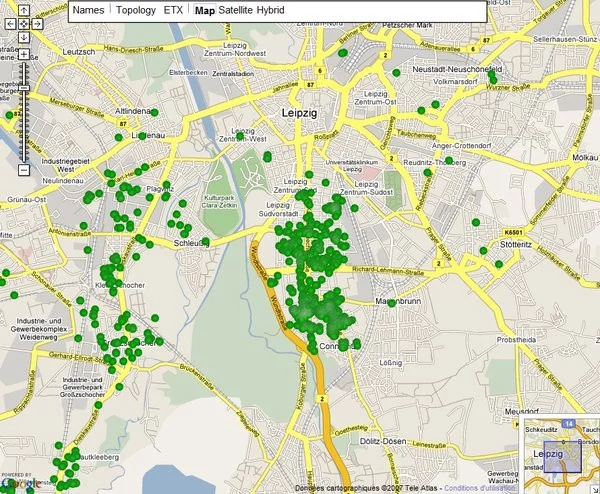Click the Lößnig district label
The height and width of the screenshot is (494, 600).
click(x=391, y=362)
